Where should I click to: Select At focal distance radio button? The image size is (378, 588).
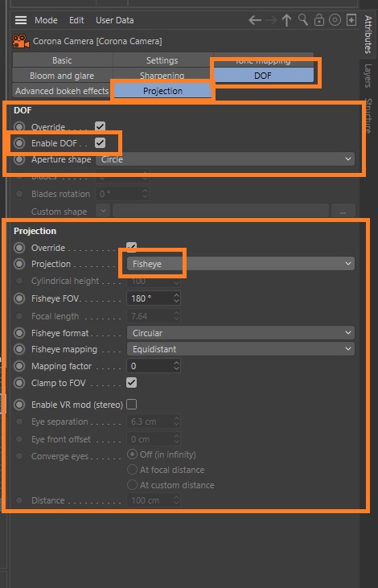pos(132,470)
